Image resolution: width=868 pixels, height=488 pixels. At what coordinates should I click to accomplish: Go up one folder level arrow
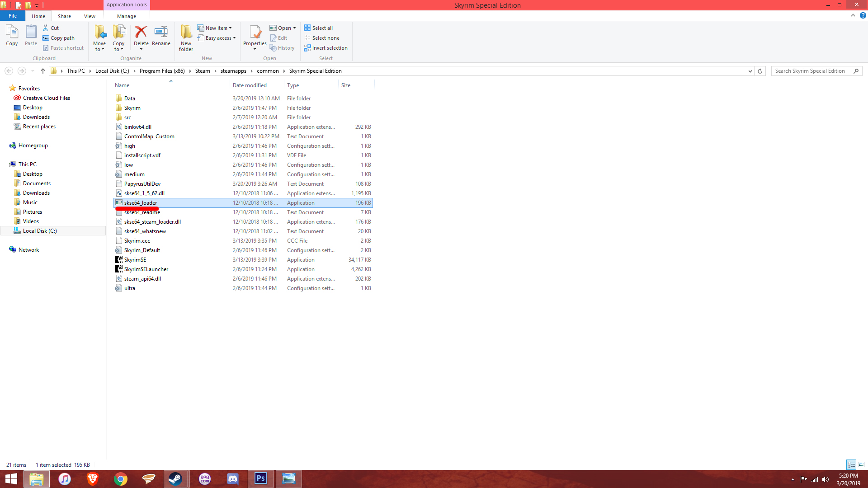tap(43, 71)
